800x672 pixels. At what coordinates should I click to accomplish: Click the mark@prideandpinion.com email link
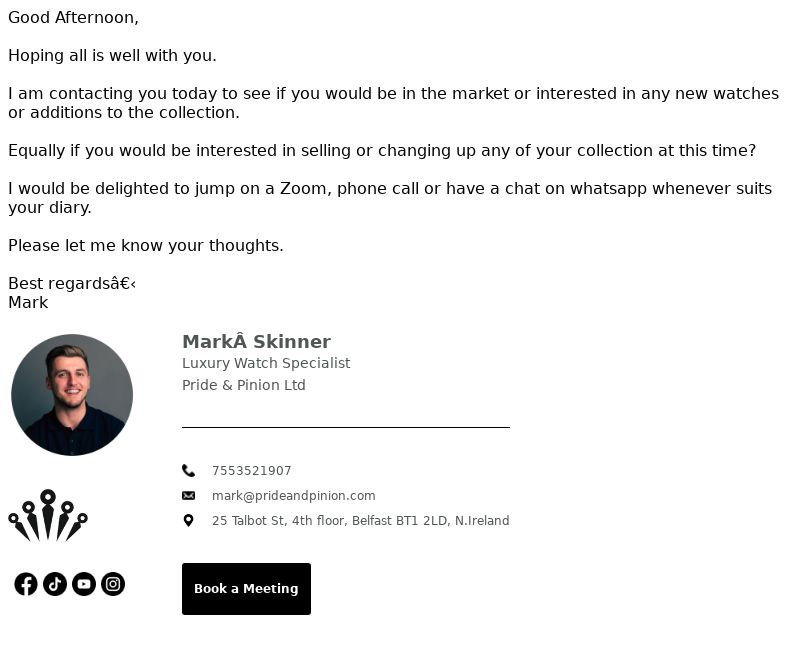tap(293, 495)
